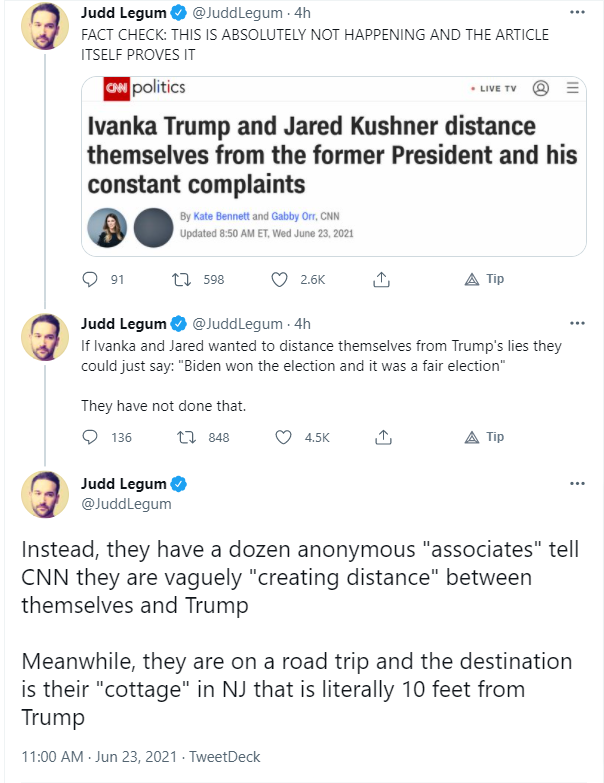Like the second tweet with 4.5K likes
The height and width of the screenshot is (783, 604).
click(283, 437)
